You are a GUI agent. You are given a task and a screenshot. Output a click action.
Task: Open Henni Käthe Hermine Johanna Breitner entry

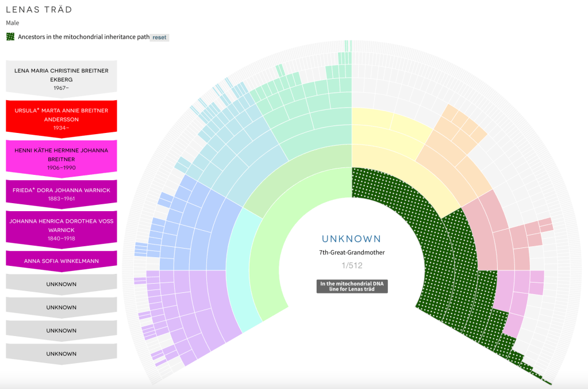pos(62,158)
